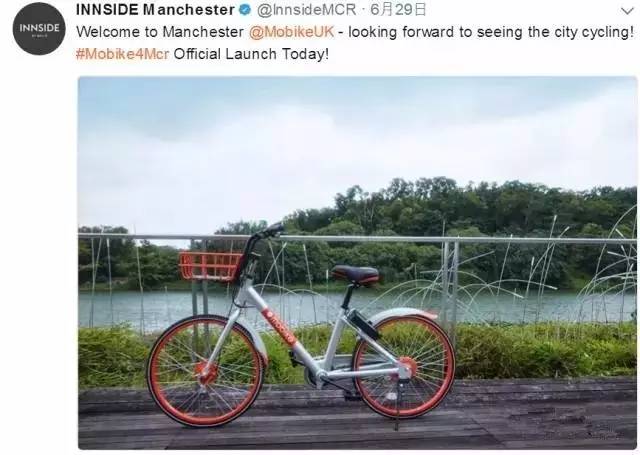This screenshot has width=640, height=455.
Task: Click the Mobike logo on bike frame
Action: [280, 325]
